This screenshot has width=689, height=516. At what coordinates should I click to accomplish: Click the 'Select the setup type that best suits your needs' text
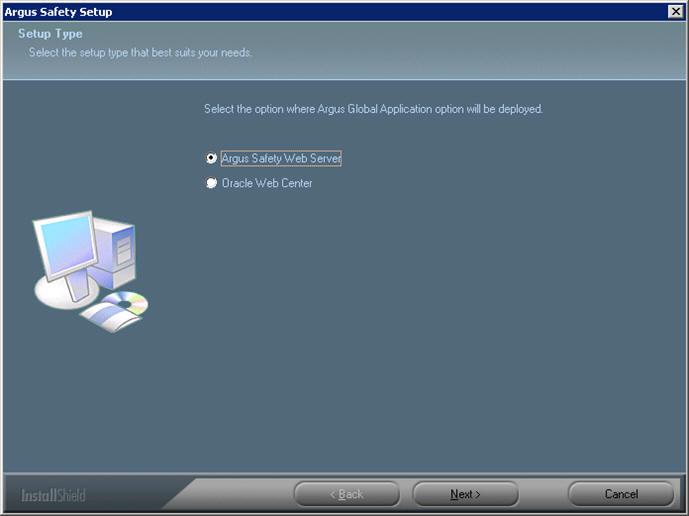[140, 53]
